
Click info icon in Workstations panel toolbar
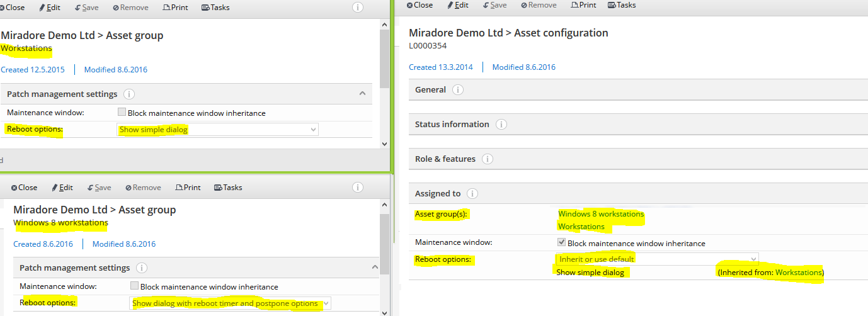358,8
